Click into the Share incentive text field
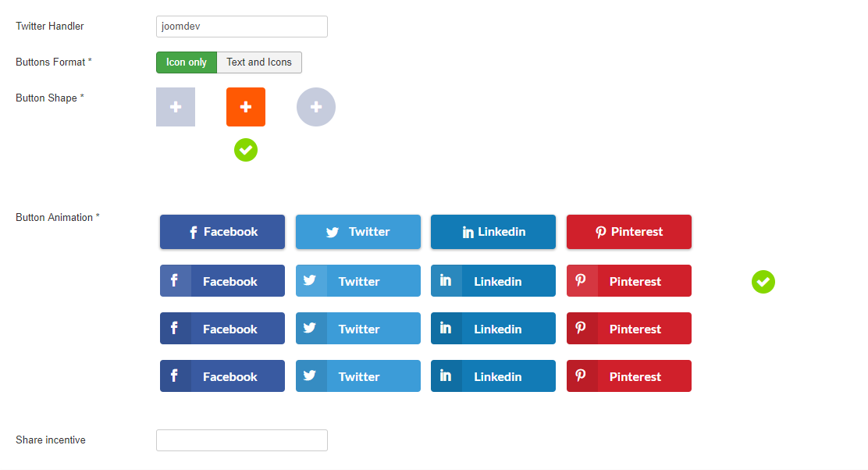 point(242,440)
